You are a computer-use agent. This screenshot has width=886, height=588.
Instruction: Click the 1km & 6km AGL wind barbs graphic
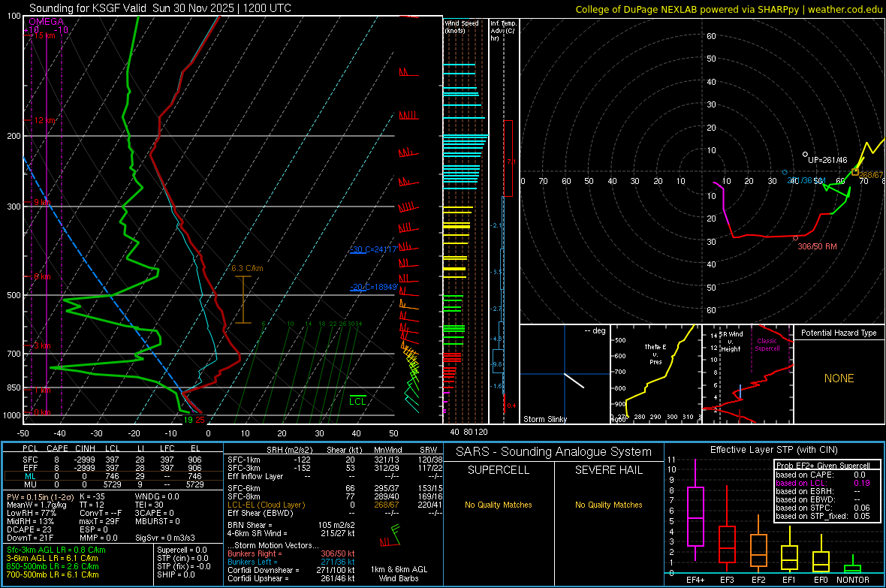coord(390,535)
